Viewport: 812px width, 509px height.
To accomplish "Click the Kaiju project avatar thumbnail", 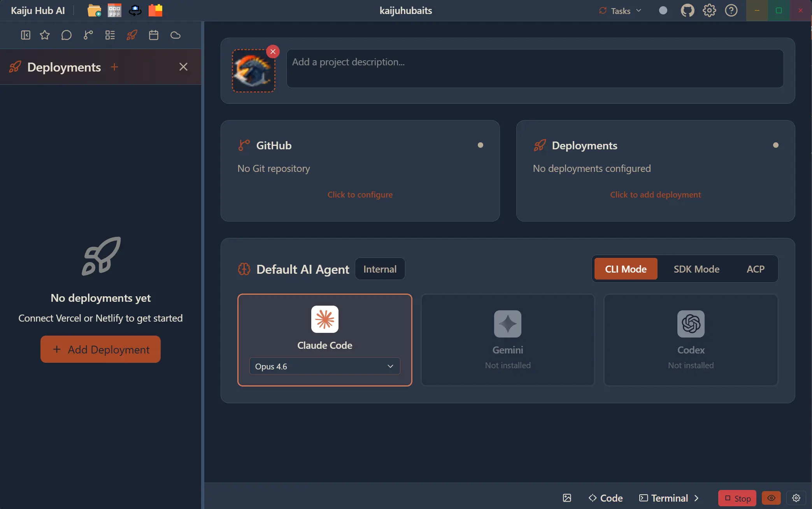I will (254, 71).
